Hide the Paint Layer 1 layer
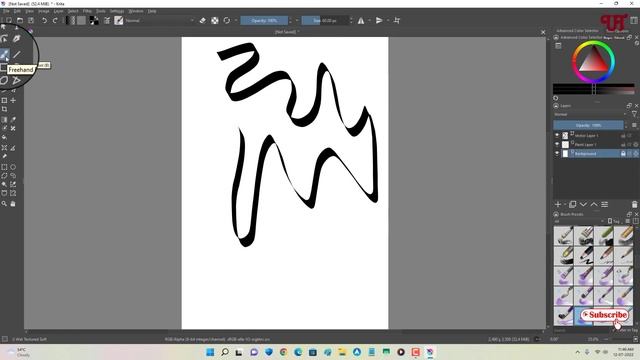Viewport: 640px width, 360px height. click(x=557, y=144)
